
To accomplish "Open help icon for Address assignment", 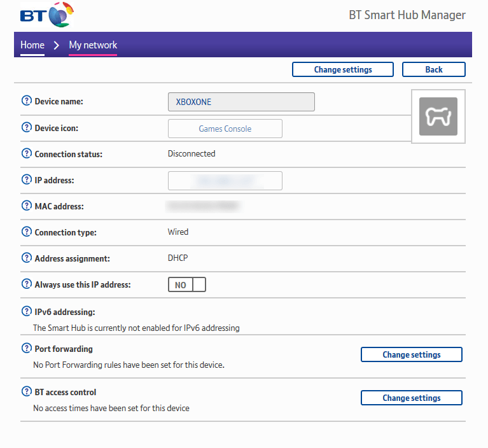I will [x=27, y=258].
